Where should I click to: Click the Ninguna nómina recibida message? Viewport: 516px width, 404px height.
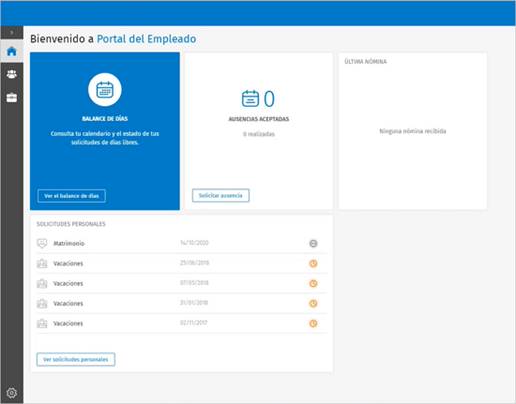tap(413, 131)
